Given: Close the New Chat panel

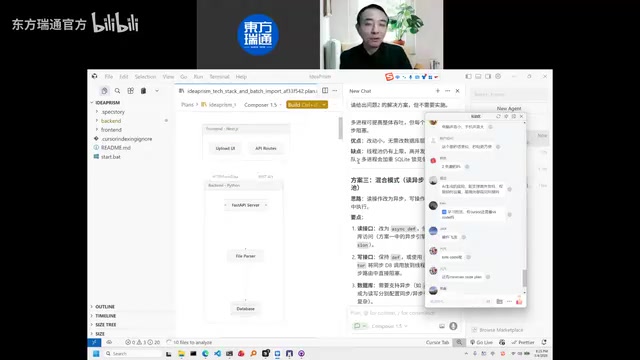Looking at the screenshot, I should coord(458,91).
